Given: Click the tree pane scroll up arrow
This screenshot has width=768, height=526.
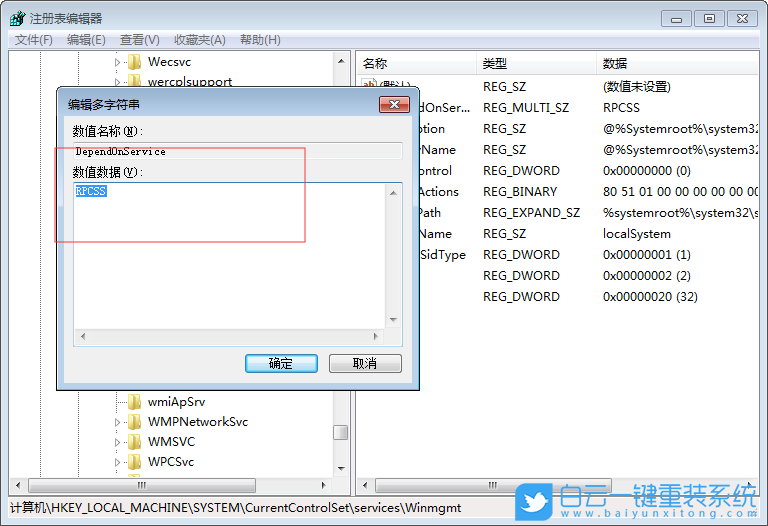Looking at the screenshot, I should [341, 61].
